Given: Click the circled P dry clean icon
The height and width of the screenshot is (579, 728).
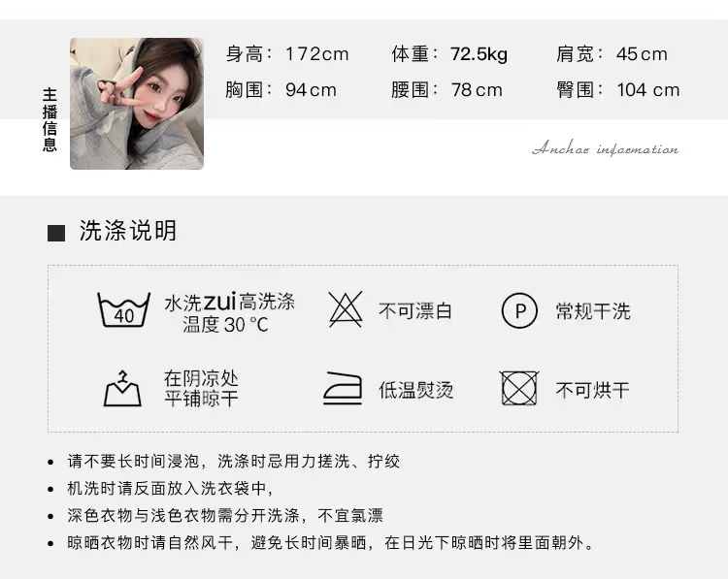Looking at the screenshot, I should 519,310.
